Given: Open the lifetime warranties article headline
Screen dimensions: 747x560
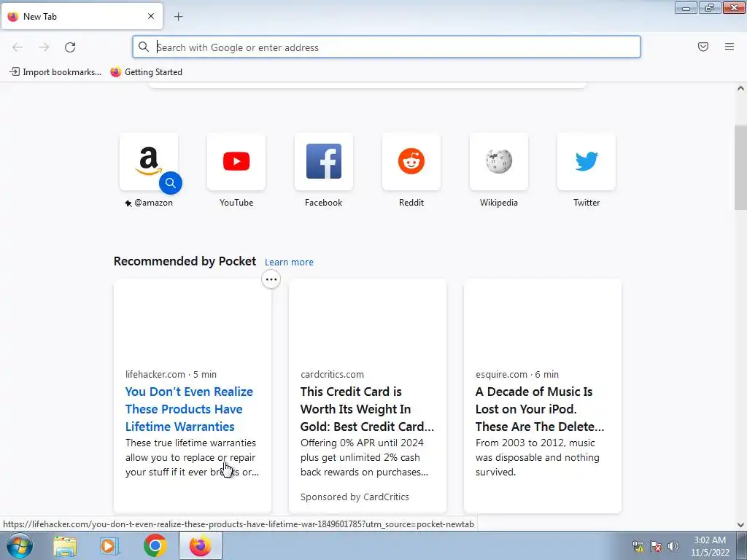Looking at the screenshot, I should click(x=189, y=409).
